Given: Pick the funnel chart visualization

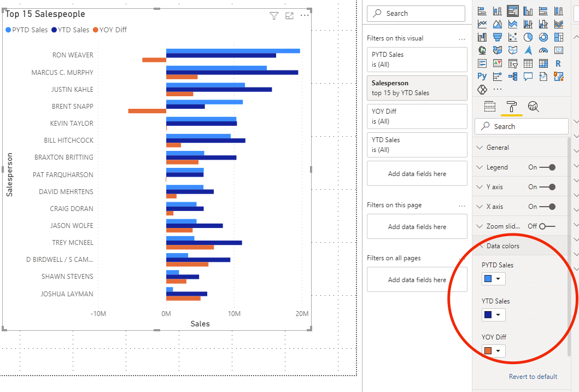Looking at the screenshot, I should click(498, 37).
